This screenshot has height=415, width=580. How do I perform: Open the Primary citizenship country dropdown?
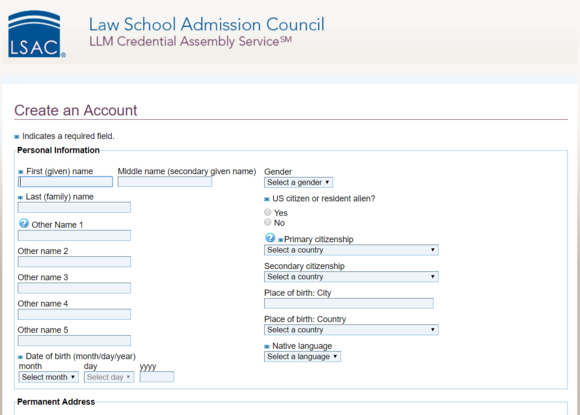pyautogui.click(x=351, y=250)
